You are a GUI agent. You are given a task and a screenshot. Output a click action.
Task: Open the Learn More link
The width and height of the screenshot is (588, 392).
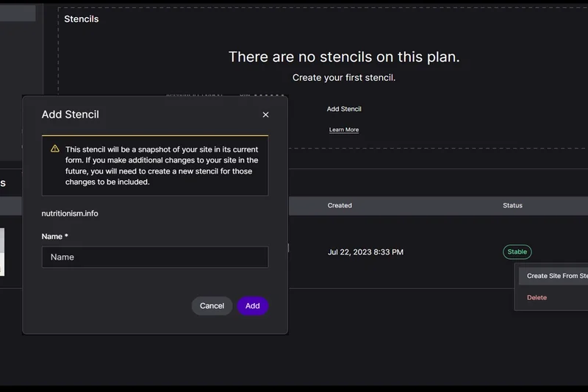(344, 130)
